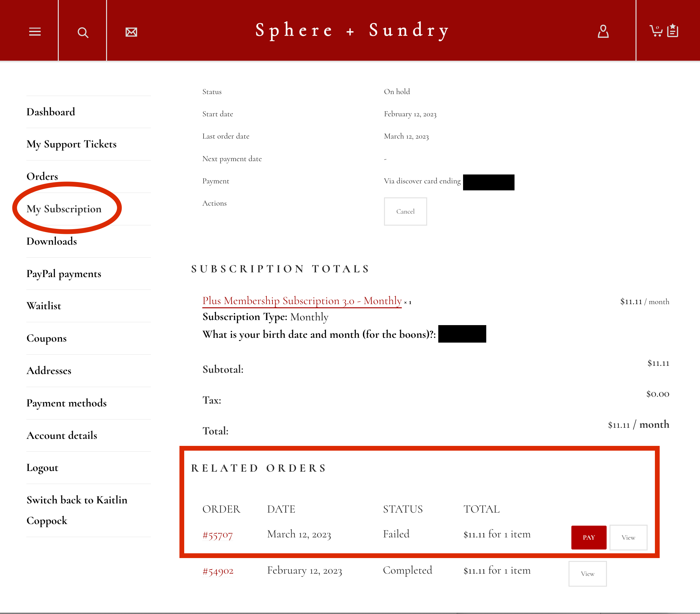Select Orders in sidebar
This screenshot has height=614, width=700.
pyautogui.click(x=43, y=176)
